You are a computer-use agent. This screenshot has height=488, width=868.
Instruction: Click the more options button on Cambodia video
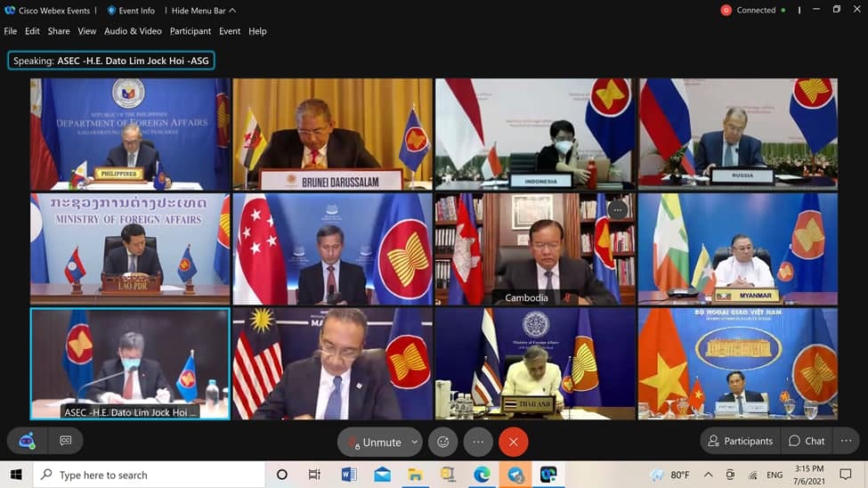pyautogui.click(x=618, y=210)
